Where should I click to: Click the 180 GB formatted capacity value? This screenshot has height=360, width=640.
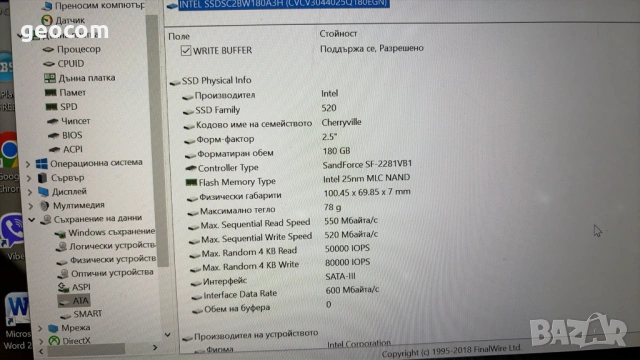point(336,151)
